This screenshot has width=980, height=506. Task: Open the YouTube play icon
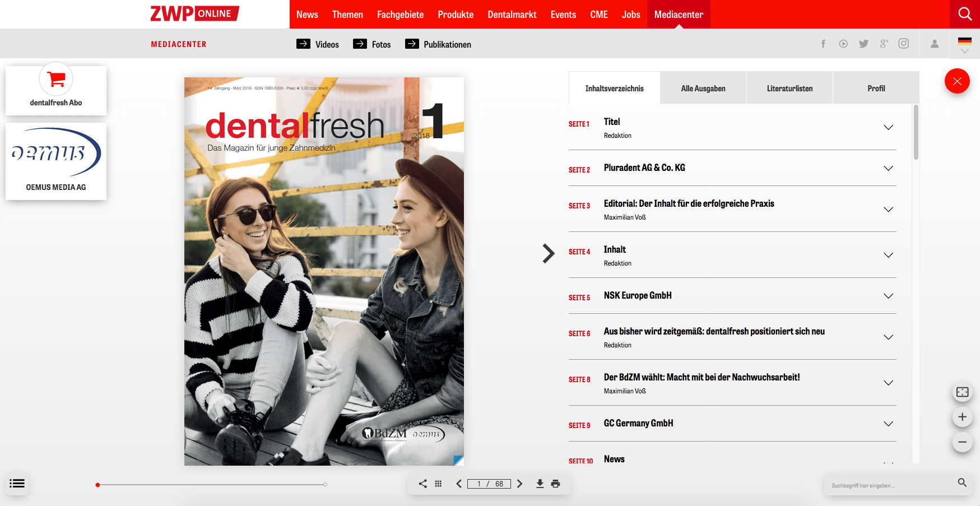[843, 44]
